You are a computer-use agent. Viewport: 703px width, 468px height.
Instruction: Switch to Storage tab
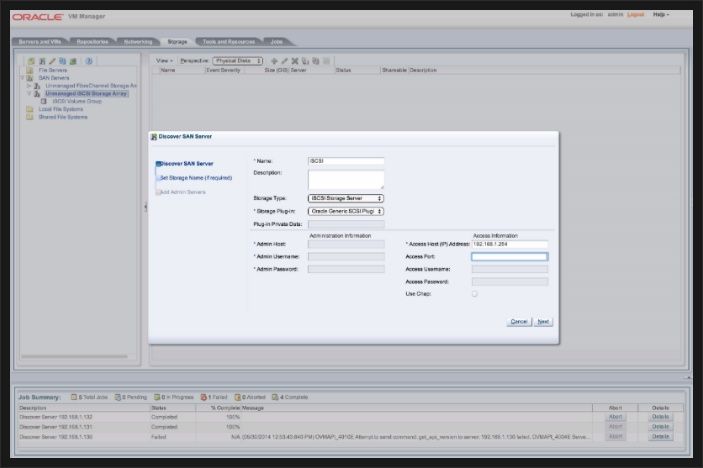click(177, 42)
